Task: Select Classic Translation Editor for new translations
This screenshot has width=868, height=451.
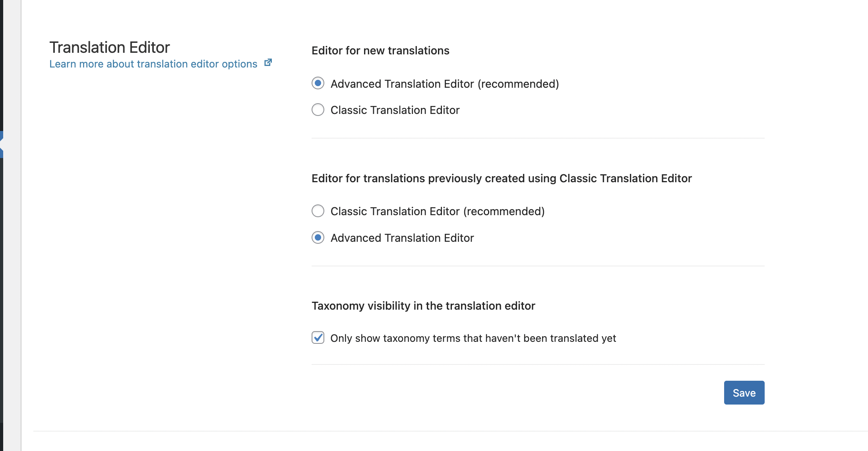Action: (x=318, y=110)
